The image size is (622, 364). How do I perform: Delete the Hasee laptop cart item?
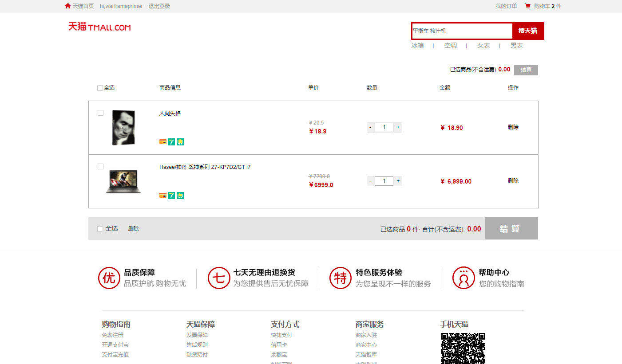(513, 181)
